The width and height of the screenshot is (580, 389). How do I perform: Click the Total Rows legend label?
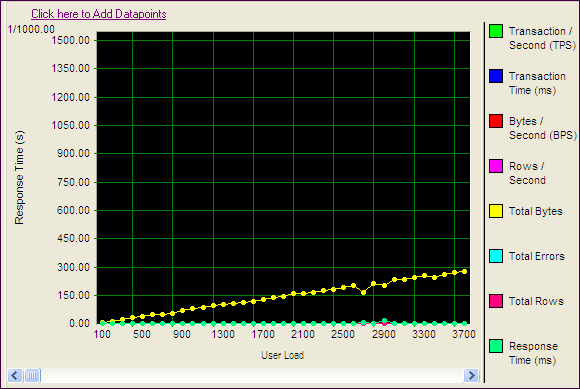coord(536,301)
